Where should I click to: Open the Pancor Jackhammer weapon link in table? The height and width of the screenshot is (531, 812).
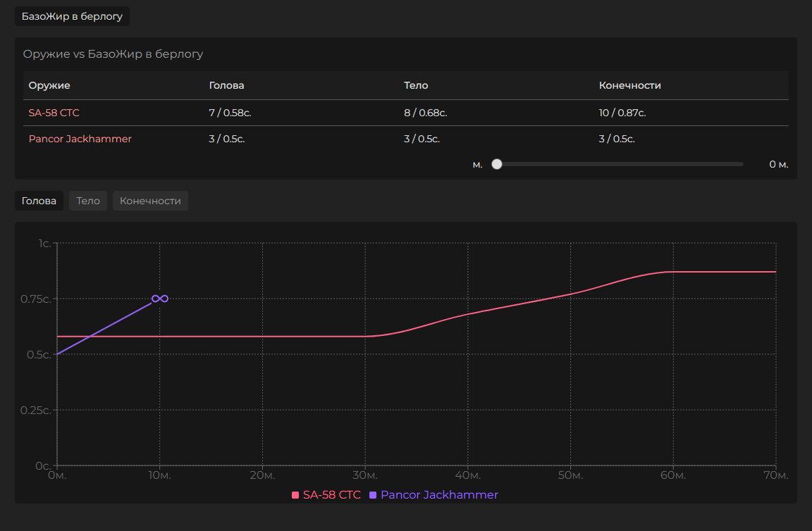tap(80, 139)
